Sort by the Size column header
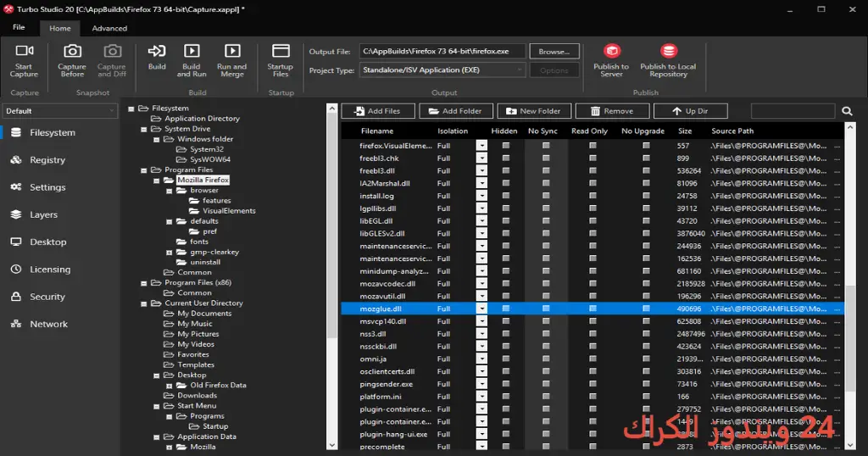 click(x=685, y=131)
